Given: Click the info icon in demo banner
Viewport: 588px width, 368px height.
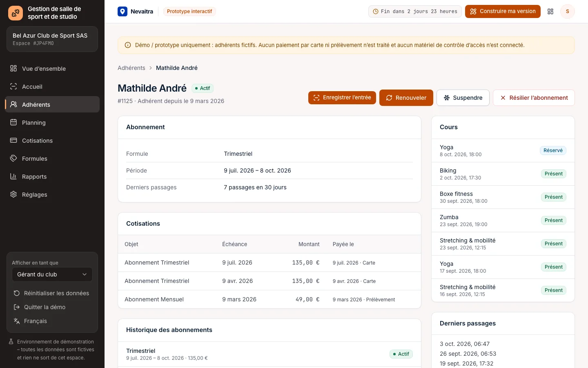Looking at the screenshot, I should click(128, 45).
